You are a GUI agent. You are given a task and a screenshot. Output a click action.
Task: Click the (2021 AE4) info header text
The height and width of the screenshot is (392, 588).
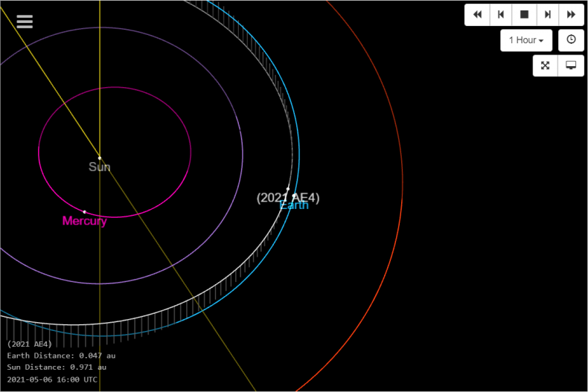pos(30,344)
